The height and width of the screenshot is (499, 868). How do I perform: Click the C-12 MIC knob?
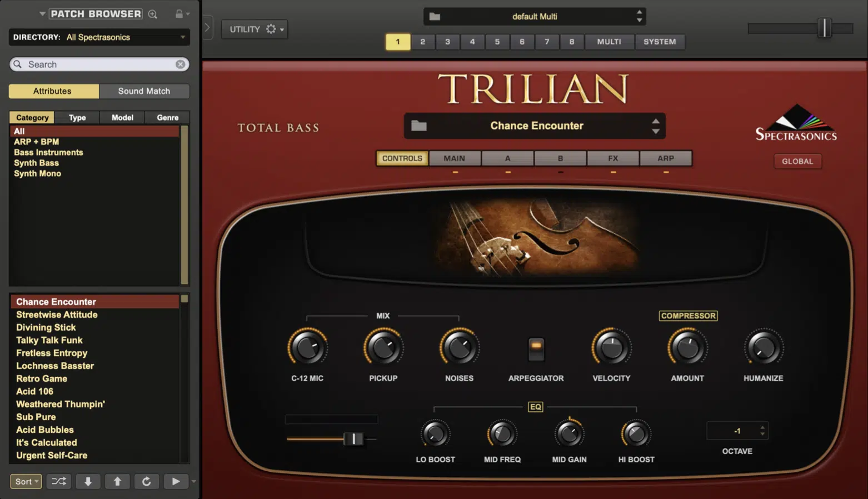click(307, 348)
